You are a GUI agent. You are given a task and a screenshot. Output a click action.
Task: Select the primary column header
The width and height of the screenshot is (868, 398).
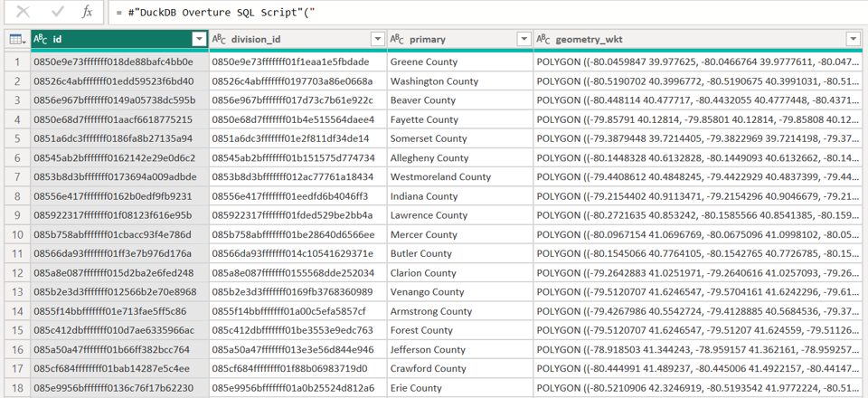(452, 39)
